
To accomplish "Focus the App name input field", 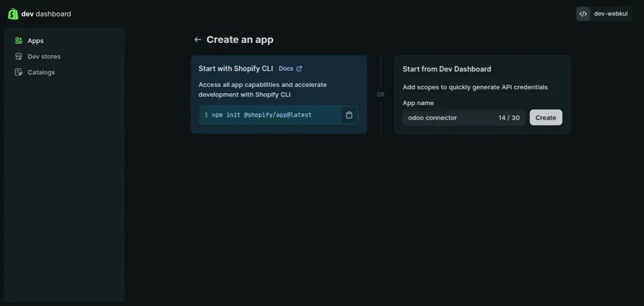I will pos(464,118).
